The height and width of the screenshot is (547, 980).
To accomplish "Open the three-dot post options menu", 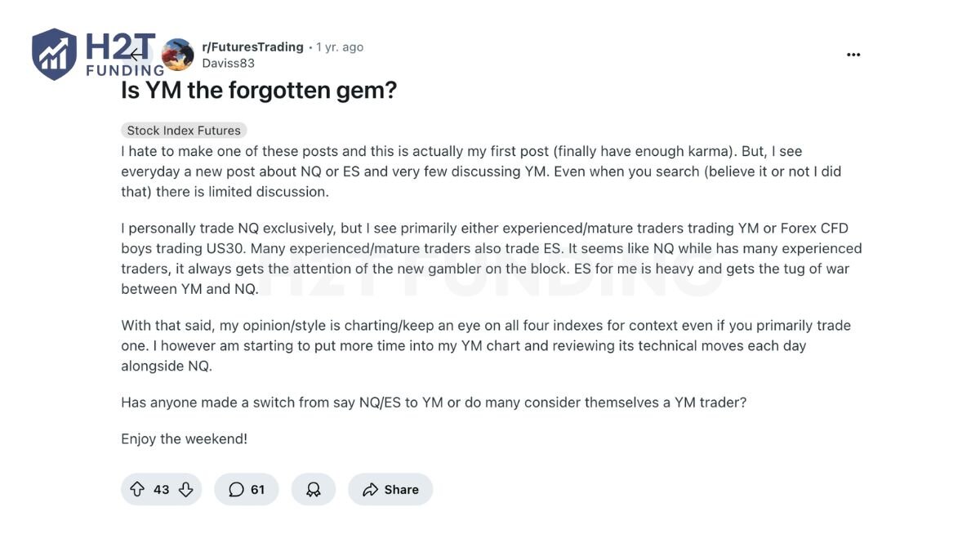I will click(853, 55).
